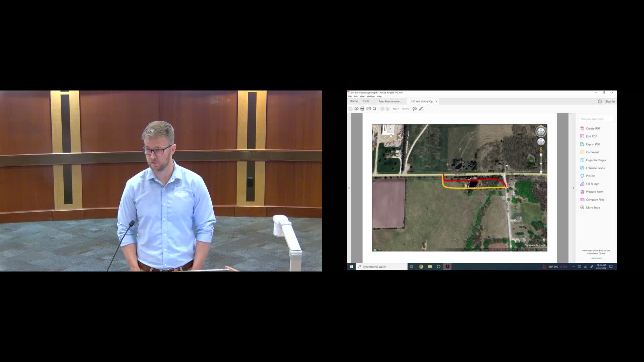644x362 pixels.
Task: Open the Export PDF tool
Action: pos(593,144)
